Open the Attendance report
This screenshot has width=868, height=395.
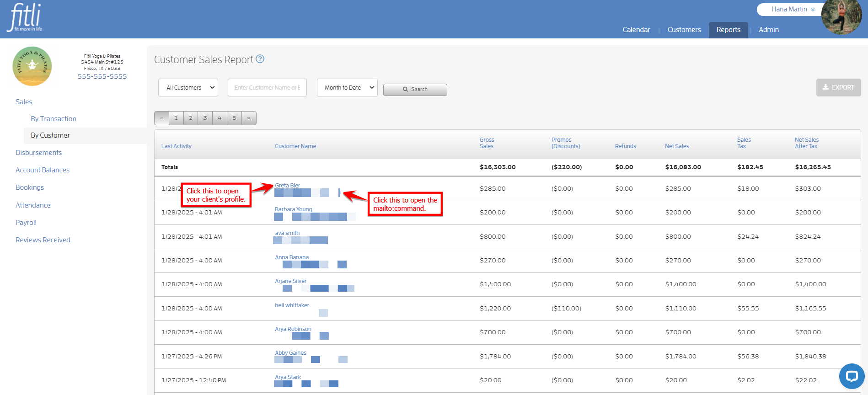tap(33, 205)
